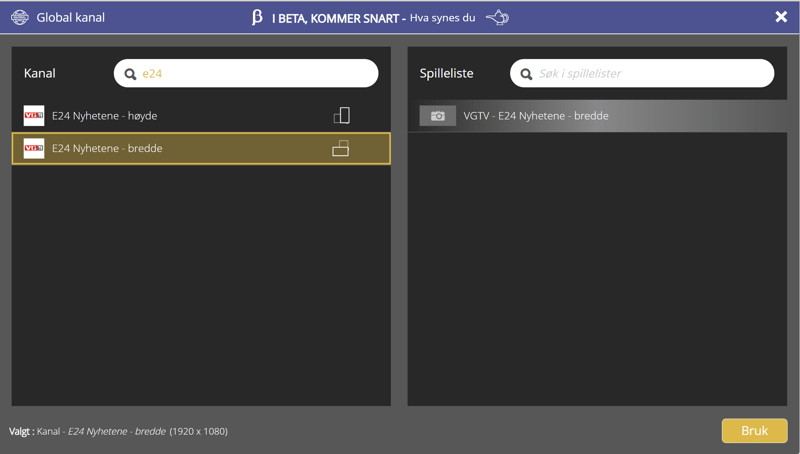Click the Spilleliste search magnifier icon
Viewport: 800px width, 454px height.
(526, 74)
